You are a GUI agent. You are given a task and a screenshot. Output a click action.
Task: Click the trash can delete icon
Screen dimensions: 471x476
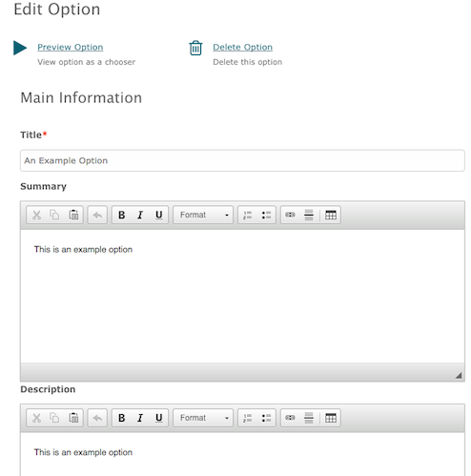click(195, 48)
